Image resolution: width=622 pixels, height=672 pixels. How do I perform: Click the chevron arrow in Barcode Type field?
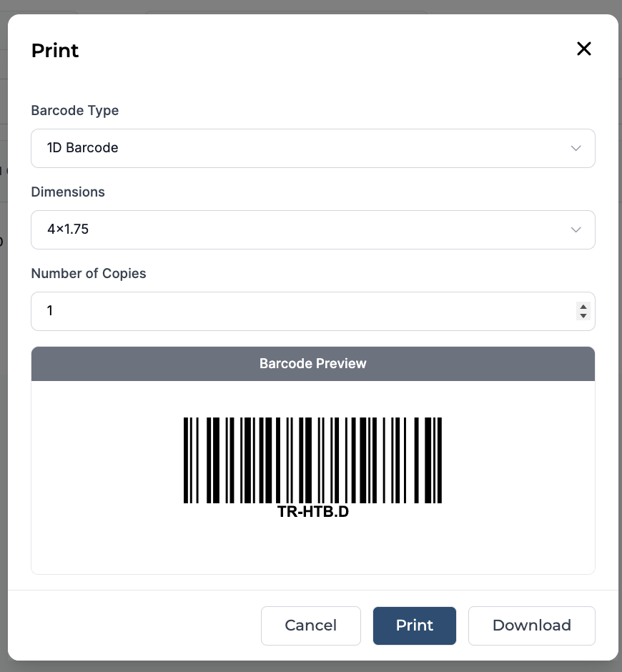click(576, 148)
